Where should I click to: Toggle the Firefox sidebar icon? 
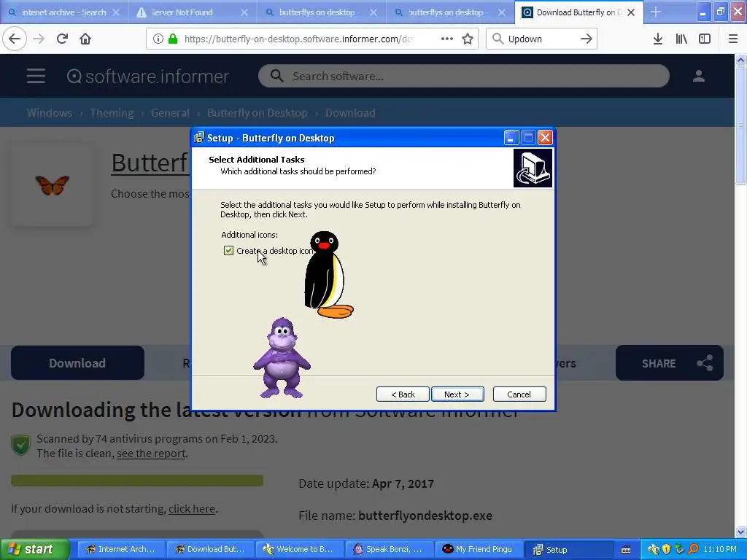[x=705, y=39]
